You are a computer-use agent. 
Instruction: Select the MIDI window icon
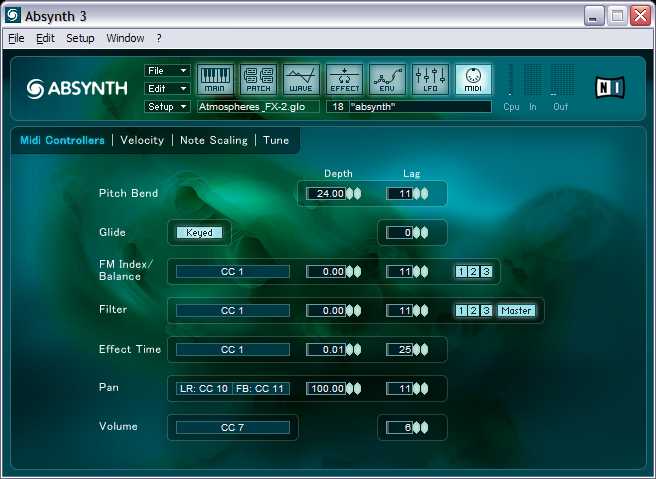(x=473, y=79)
